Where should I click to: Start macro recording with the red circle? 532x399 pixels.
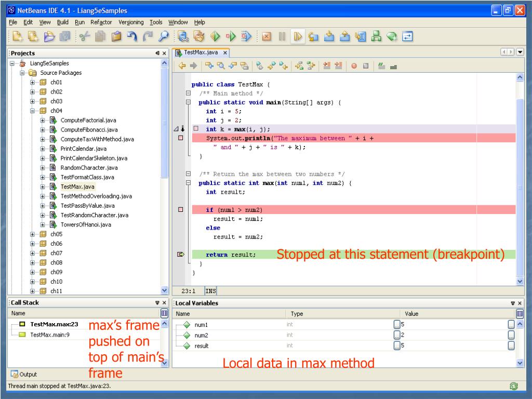(354, 66)
